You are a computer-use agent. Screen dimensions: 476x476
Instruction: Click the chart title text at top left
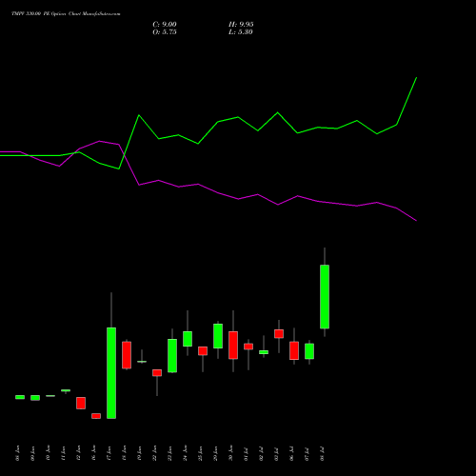(x=66, y=14)
